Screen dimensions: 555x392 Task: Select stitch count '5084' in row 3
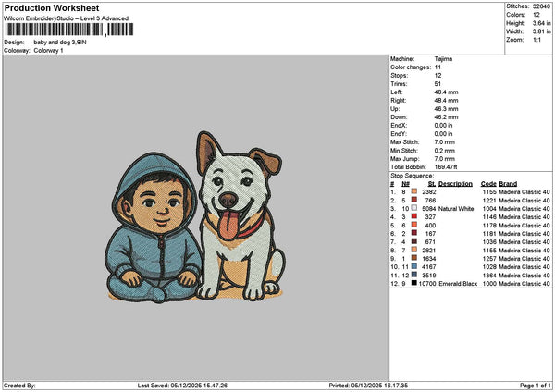pyautogui.click(x=429, y=209)
